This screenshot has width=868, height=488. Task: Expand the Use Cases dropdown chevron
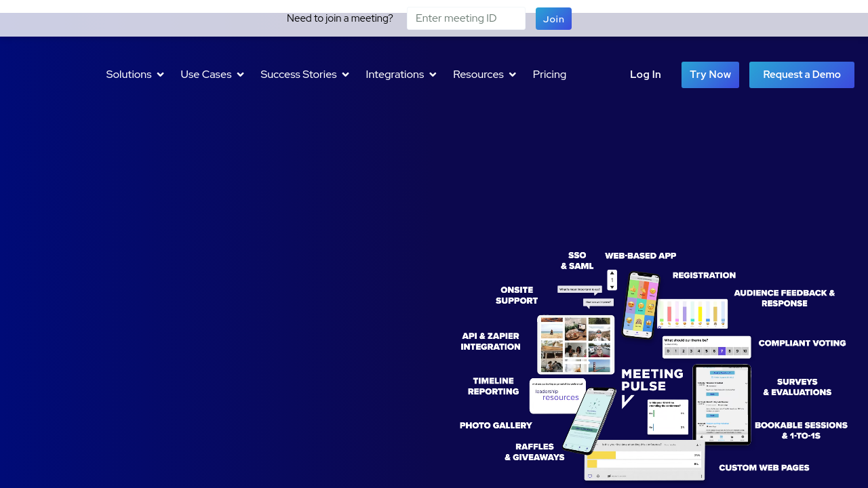click(240, 75)
